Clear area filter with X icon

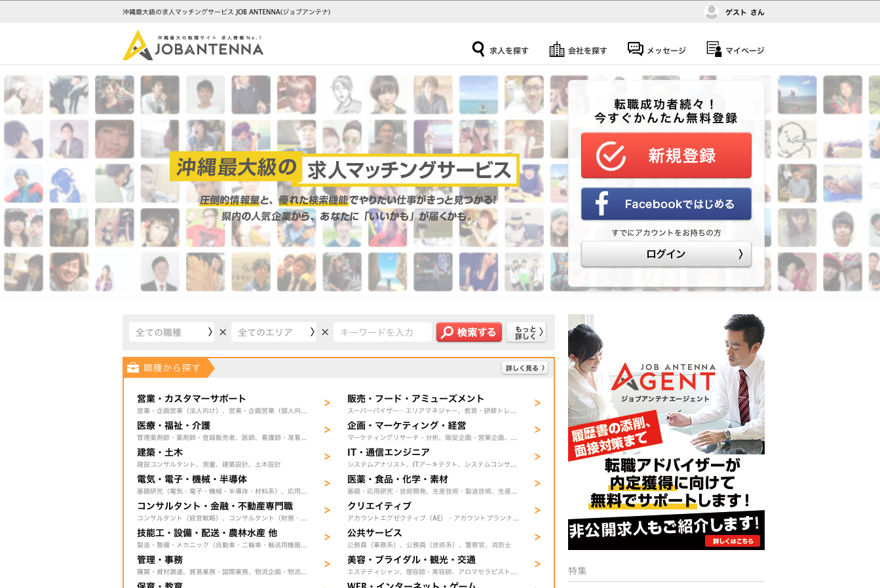point(325,333)
